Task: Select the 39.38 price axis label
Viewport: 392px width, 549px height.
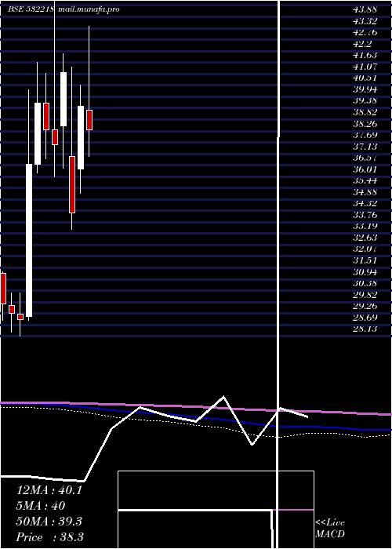Action: 365,101
